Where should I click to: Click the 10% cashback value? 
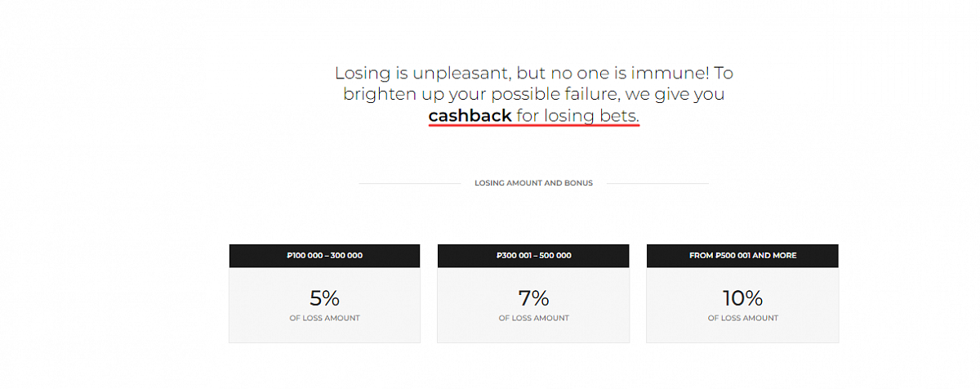[742, 298]
